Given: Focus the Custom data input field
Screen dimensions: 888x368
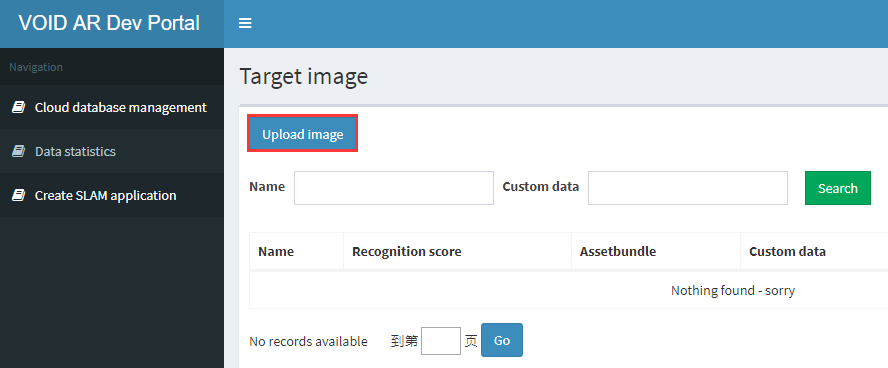Looking at the screenshot, I should [688, 188].
